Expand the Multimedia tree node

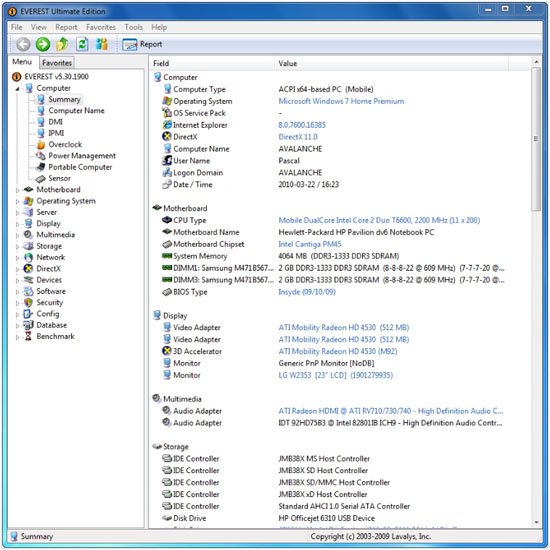(x=17, y=235)
